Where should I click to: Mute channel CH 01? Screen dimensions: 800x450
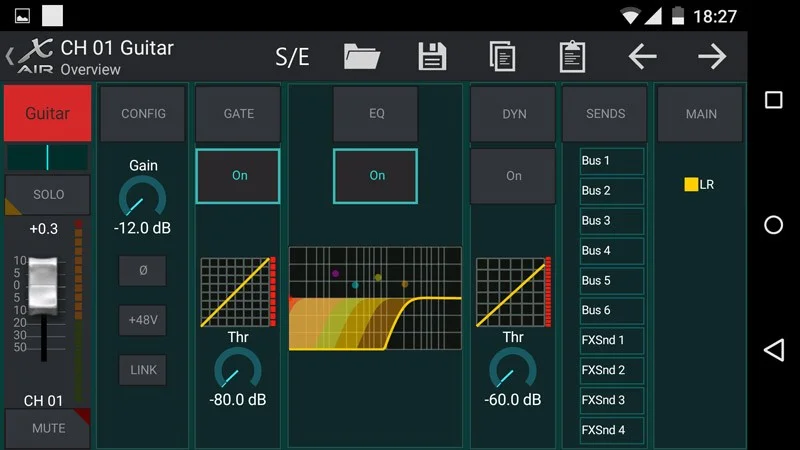point(48,428)
